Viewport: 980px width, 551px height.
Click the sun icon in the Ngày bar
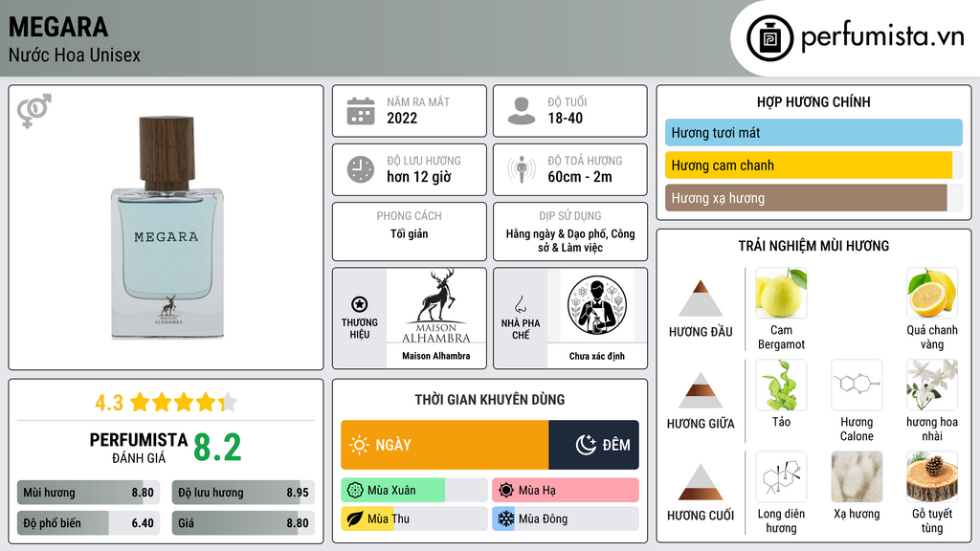point(359,445)
